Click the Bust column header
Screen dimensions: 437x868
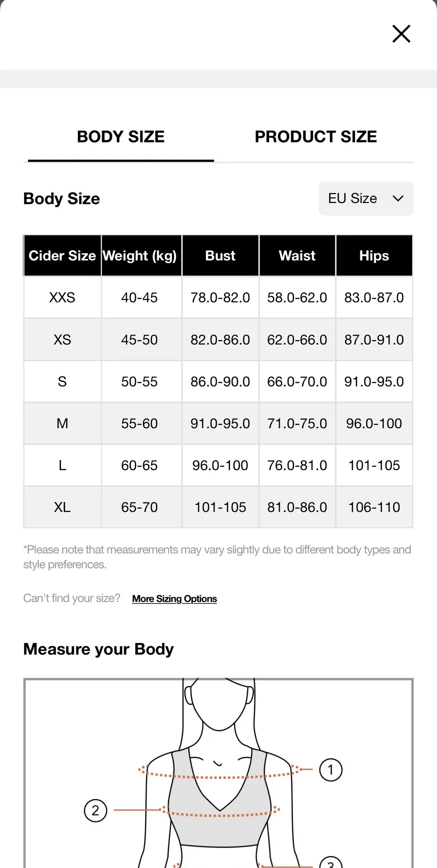pos(220,255)
